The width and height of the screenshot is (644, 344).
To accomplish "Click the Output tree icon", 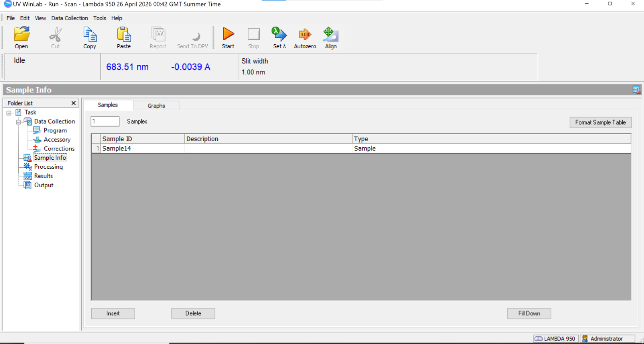I will pos(27,185).
